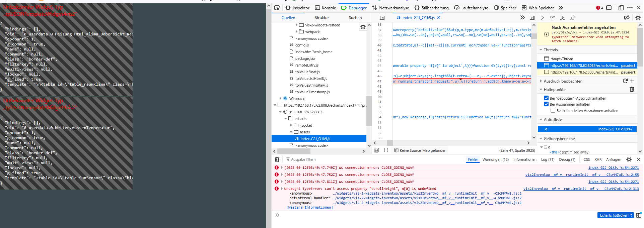644x228 pixels.
Task: Switch to the Konsole tab
Action: point(326,8)
